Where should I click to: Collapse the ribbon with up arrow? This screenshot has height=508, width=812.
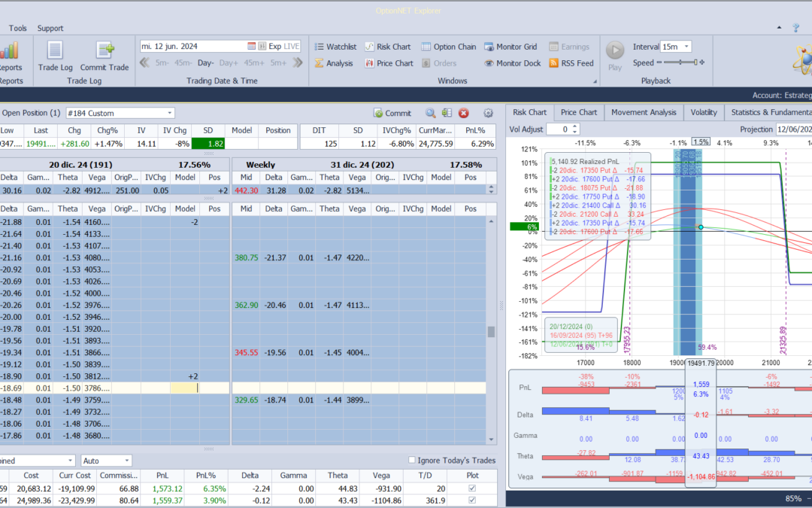click(780, 28)
